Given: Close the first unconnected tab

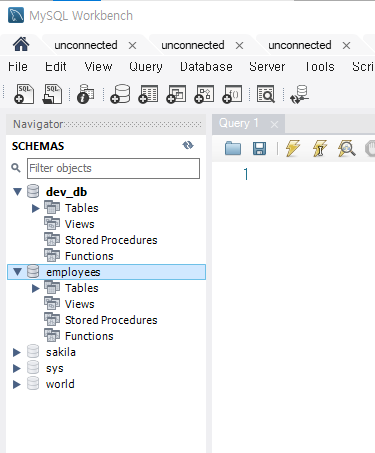Looking at the screenshot, I should point(132,45).
